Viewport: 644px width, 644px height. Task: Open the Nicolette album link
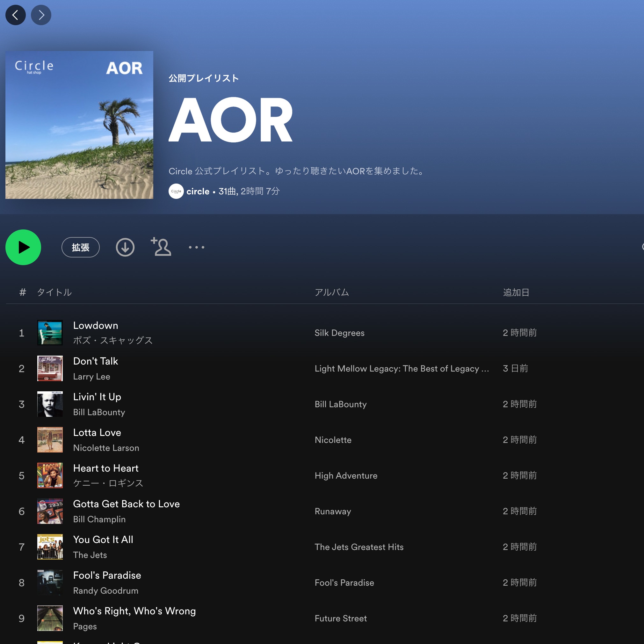pos(333,440)
